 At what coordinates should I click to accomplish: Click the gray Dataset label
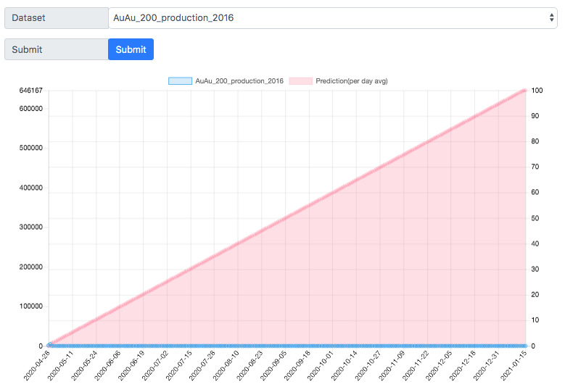(57, 18)
